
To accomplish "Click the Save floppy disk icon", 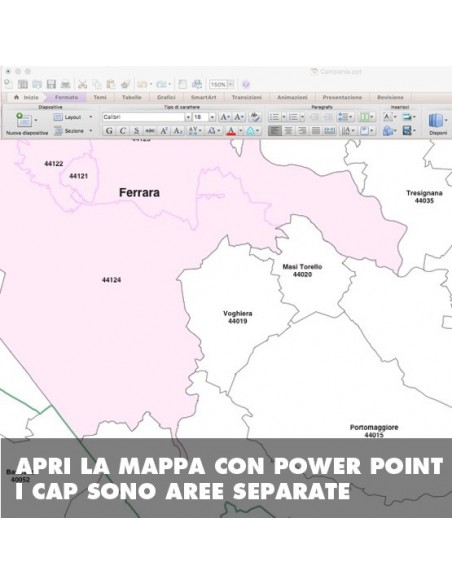I will point(51,84).
